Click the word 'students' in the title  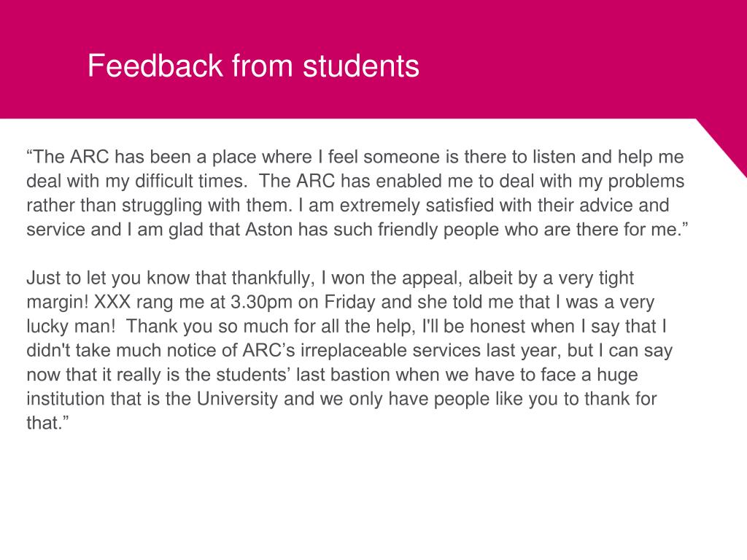click(x=361, y=66)
